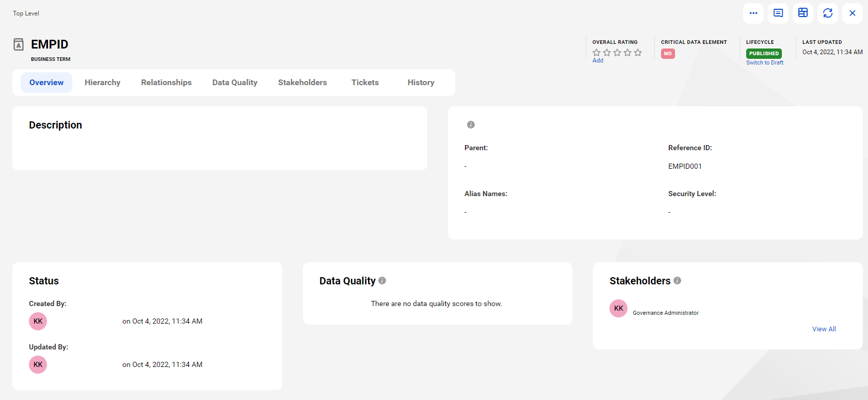The height and width of the screenshot is (400, 868).
Task: Click the KK avatar under Created By
Action: tap(38, 321)
